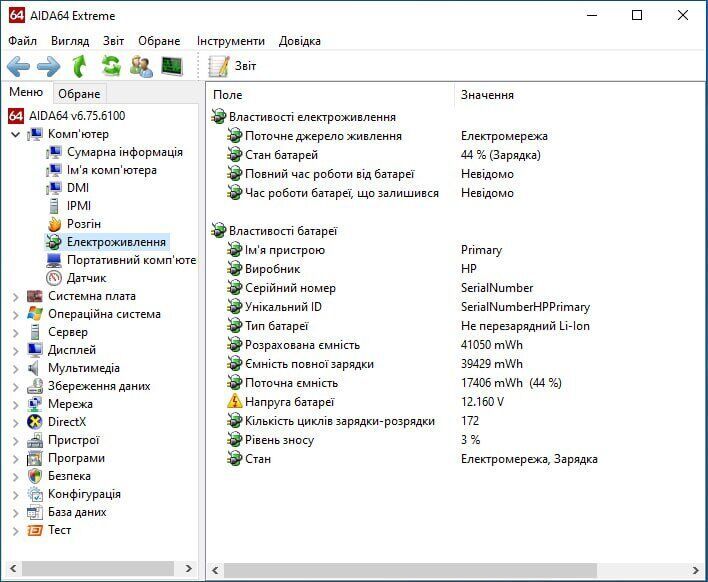The image size is (708, 582).
Task: Open the Датчик sensor item
Action: coord(86,278)
